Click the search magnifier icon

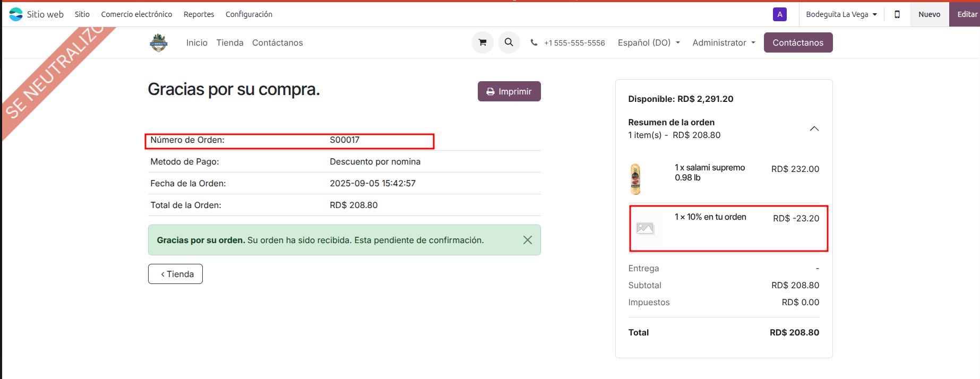[509, 42]
